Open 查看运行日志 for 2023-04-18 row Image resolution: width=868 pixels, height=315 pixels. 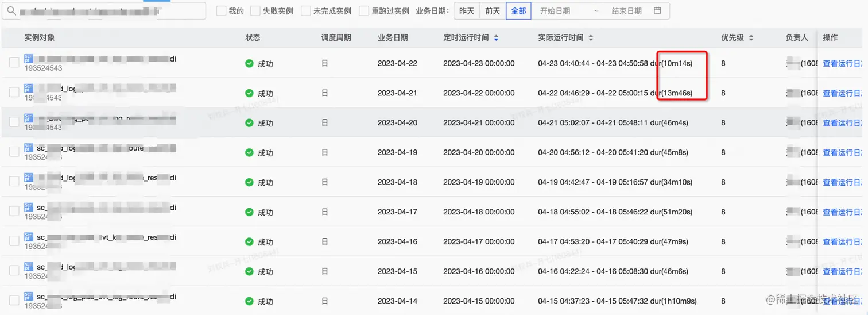click(x=842, y=182)
